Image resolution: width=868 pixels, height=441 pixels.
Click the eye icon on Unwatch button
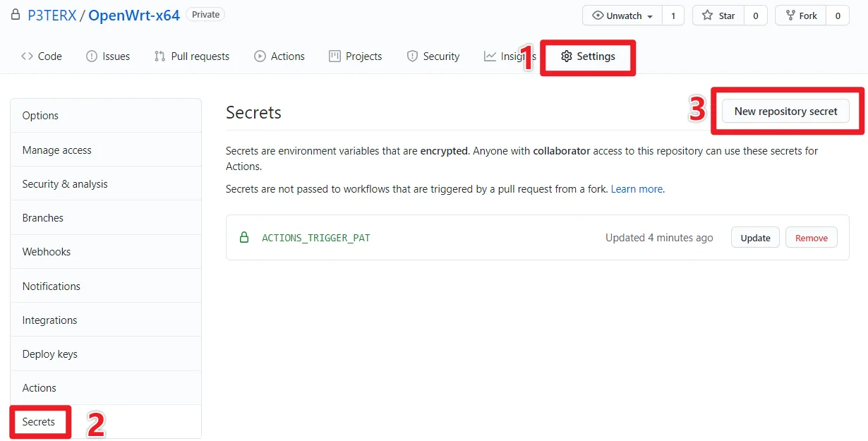tap(598, 16)
